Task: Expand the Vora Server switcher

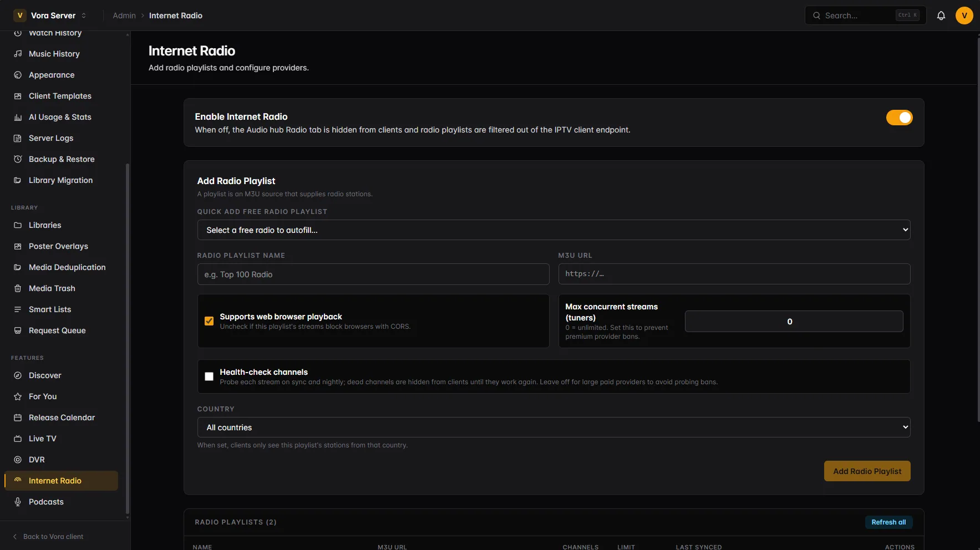Action: click(x=50, y=16)
